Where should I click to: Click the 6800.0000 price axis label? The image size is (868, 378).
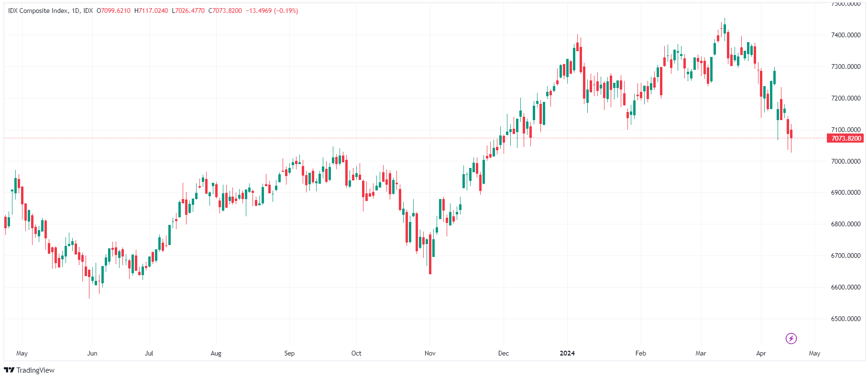tap(846, 224)
